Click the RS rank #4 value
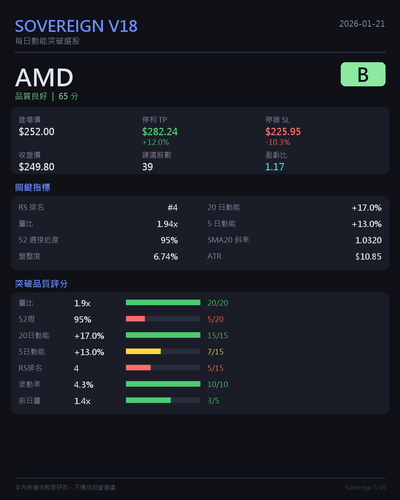400x500 pixels. [173, 208]
